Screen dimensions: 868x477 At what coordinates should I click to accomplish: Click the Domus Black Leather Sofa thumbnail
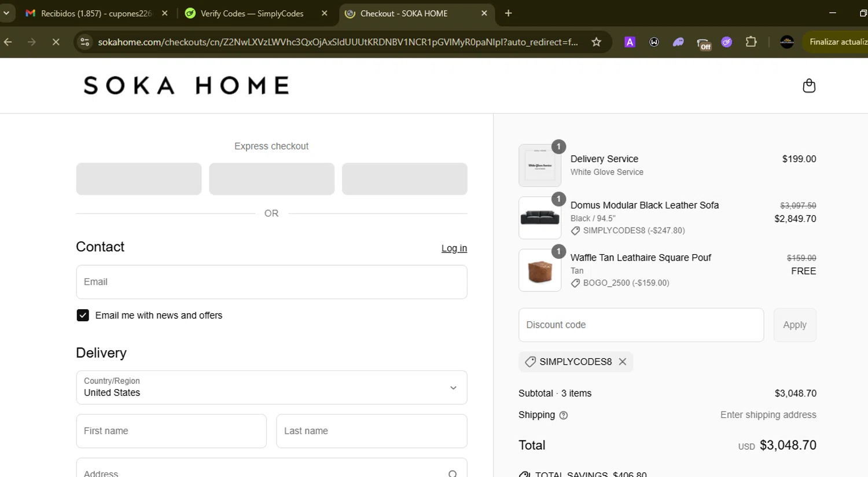pos(540,218)
